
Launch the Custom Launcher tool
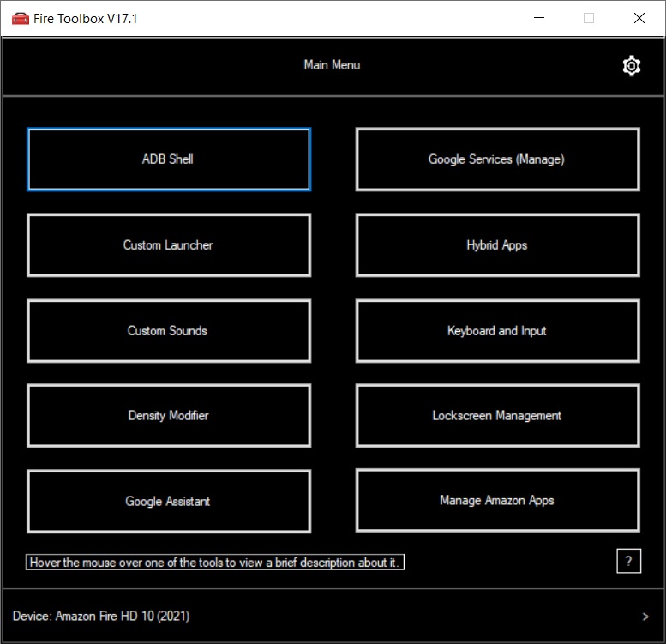[x=169, y=245]
